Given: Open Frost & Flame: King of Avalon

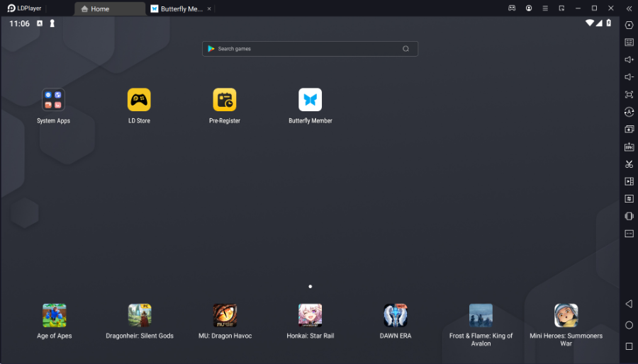Looking at the screenshot, I should (481, 315).
